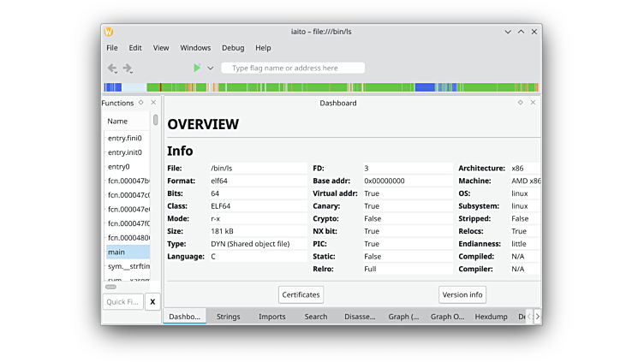
Task: Switch to the Strings tab
Action: tap(228, 317)
